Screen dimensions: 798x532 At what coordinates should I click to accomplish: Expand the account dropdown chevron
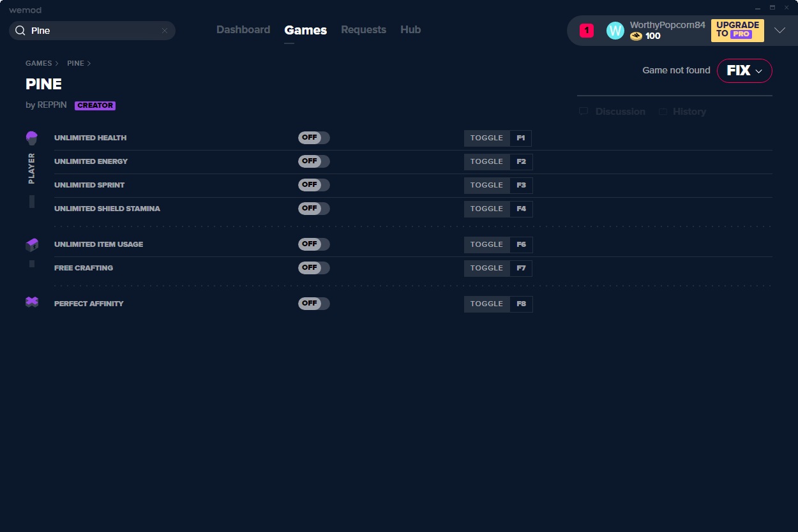pyautogui.click(x=779, y=30)
